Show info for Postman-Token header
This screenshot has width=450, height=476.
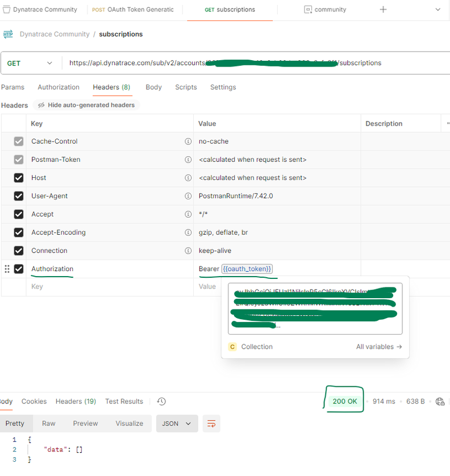[188, 160]
